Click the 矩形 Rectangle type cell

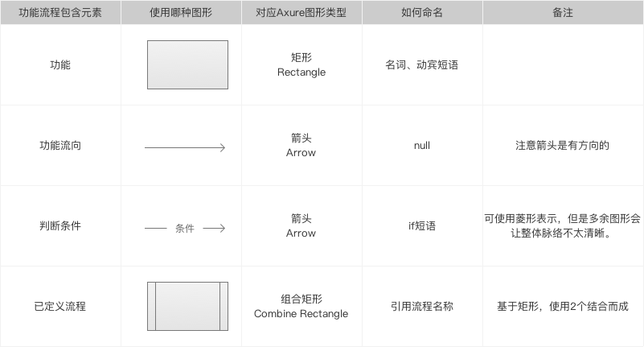[x=301, y=65]
